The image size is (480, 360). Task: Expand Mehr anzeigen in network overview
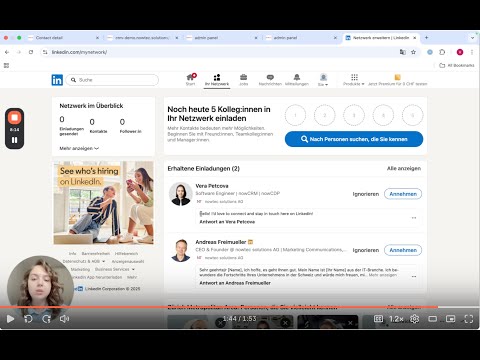[x=79, y=148]
